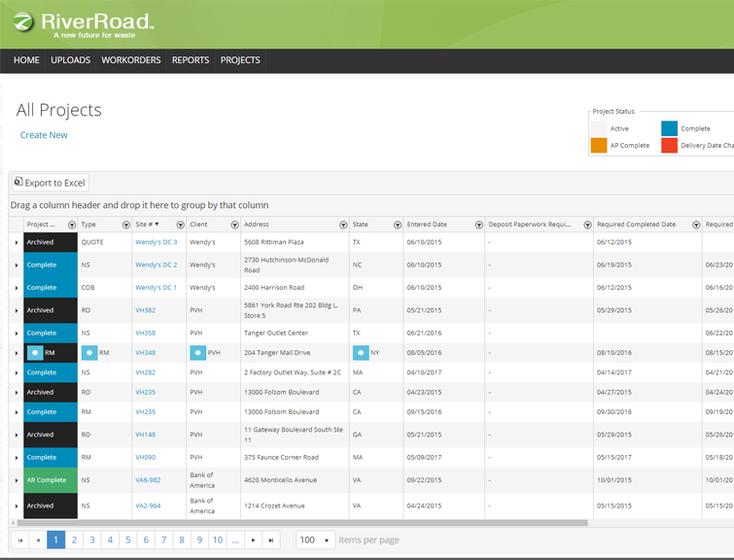Select current page 1 button

pyautogui.click(x=55, y=540)
